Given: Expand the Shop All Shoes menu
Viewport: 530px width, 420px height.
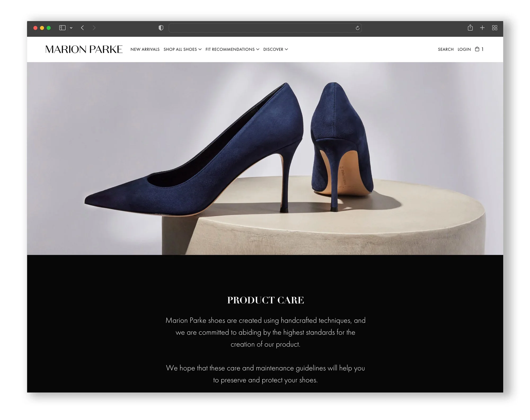Looking at the screenshot, I should 182,50.
